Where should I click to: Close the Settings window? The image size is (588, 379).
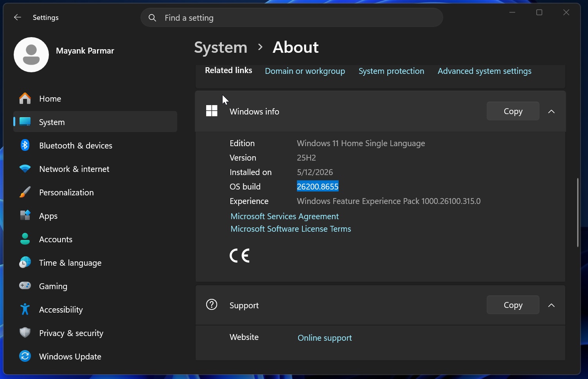point(566,13)
